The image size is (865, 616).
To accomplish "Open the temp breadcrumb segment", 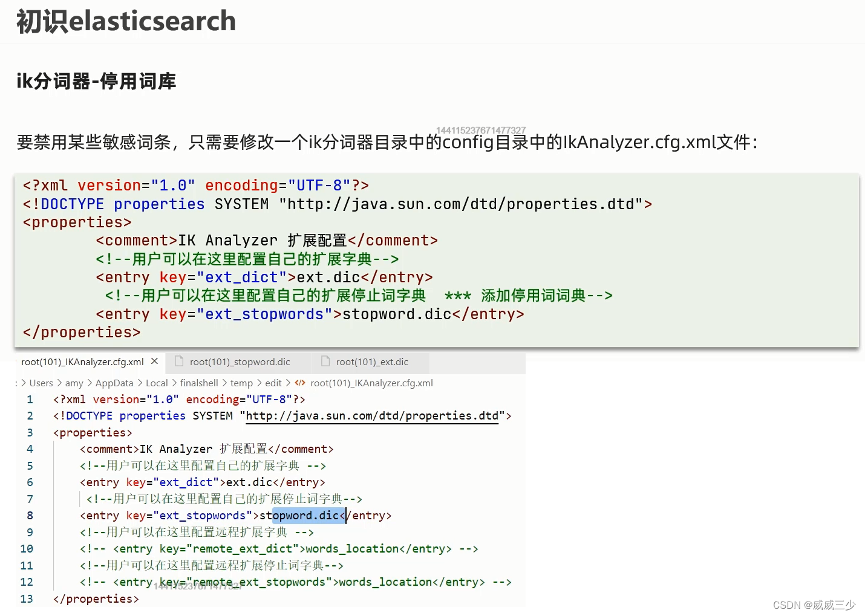I will (x=241, y=383).
